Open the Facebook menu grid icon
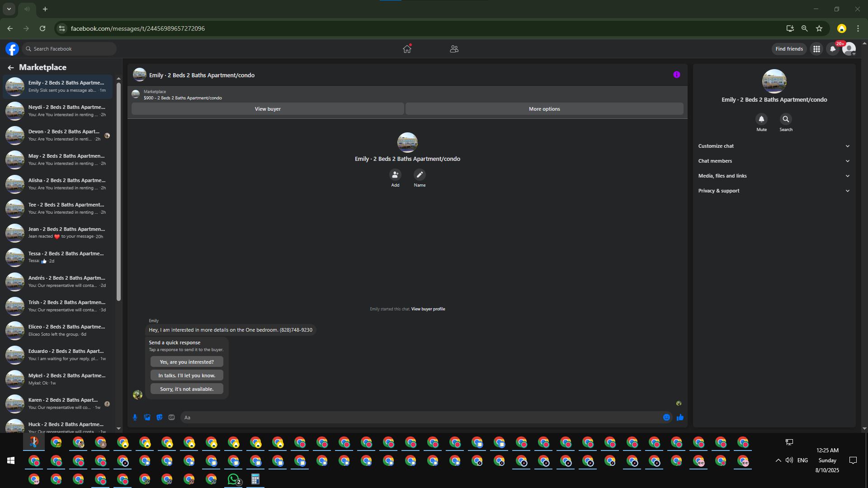 816,49
